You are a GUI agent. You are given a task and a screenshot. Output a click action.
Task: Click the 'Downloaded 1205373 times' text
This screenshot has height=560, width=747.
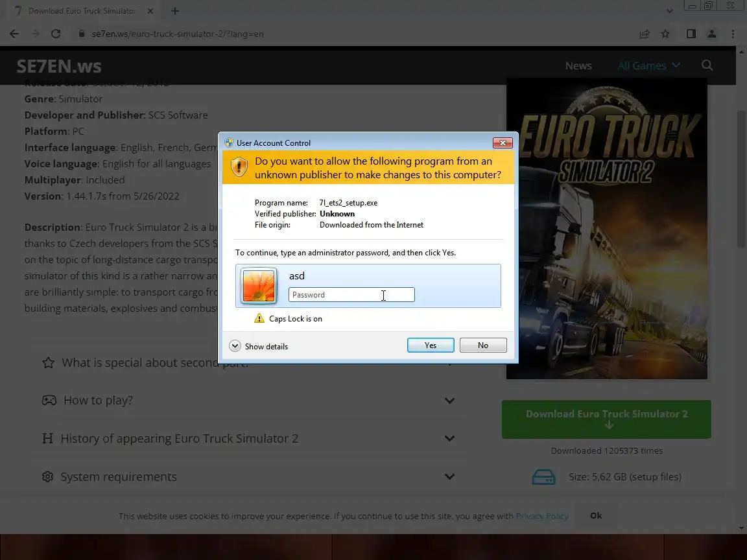click(x=606, y=450)
